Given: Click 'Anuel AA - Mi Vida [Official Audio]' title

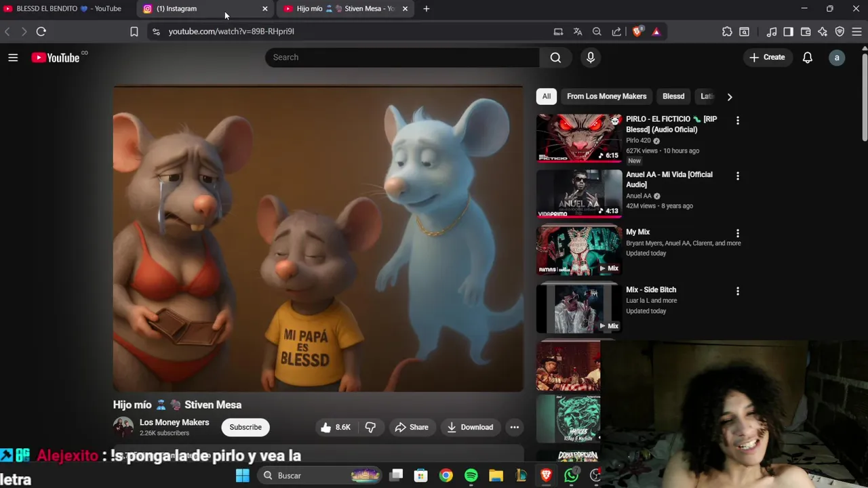Looking at the screenshot, I should click(669, 180).
